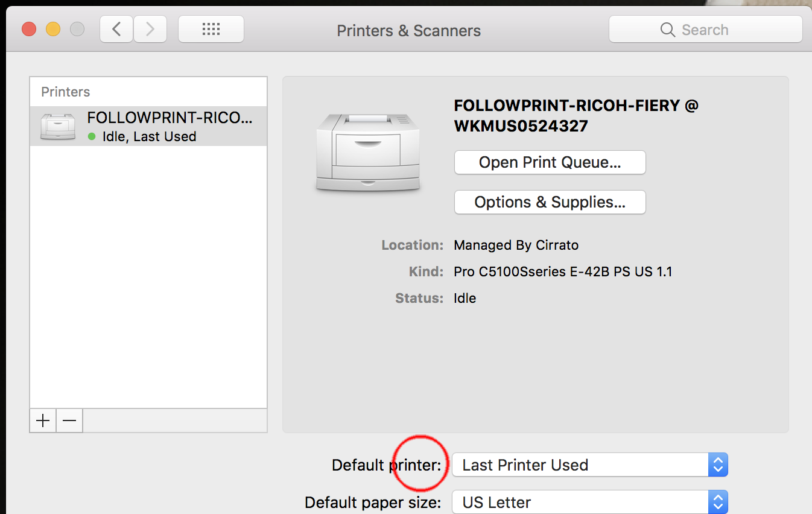Image resolution: width=812 pixels, height=514 pixels.
Task: Expand the Default paper size dropdown
Action: (589, 503)
